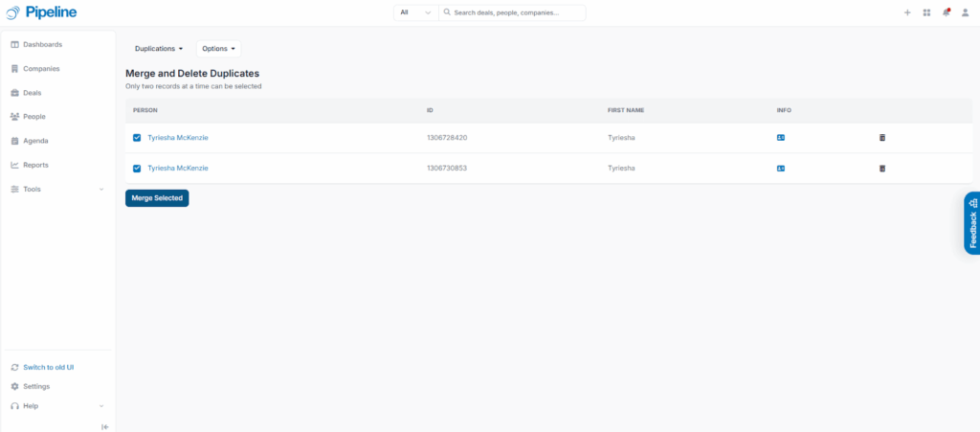Click the plus add icon in top bar

pos(907,12)
